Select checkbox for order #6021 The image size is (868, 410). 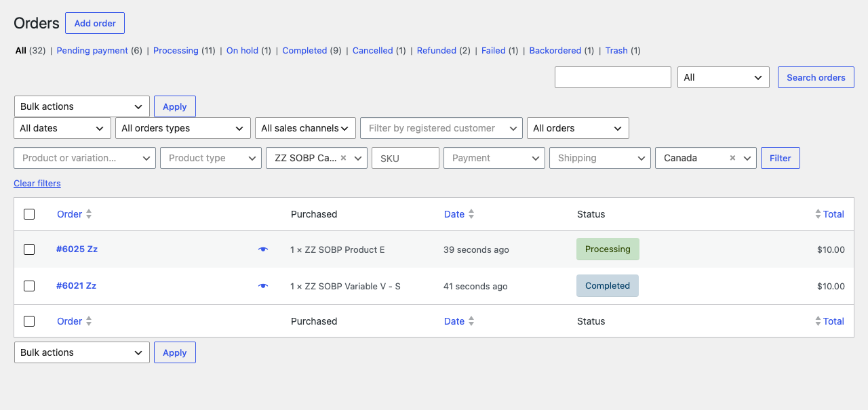29,286
